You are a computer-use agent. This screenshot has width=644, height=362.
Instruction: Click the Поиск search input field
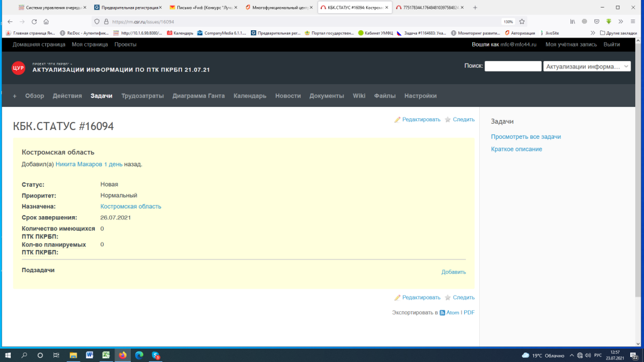[x=513, y=66]
